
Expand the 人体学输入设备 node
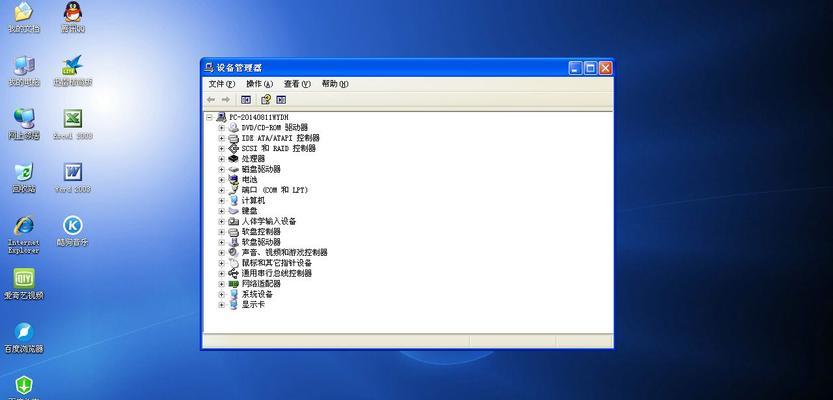[222, 221]
